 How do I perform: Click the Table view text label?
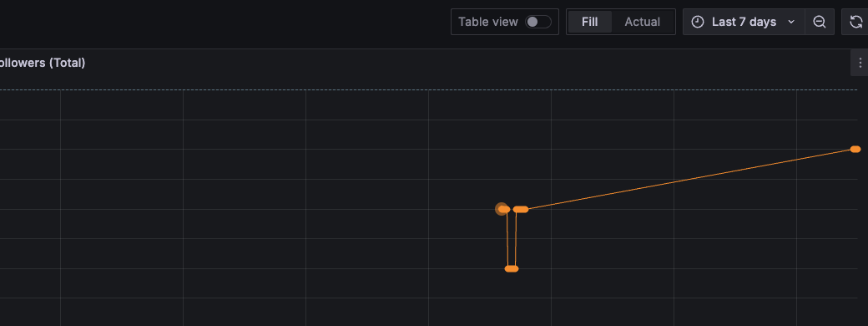tap(487, 22)
